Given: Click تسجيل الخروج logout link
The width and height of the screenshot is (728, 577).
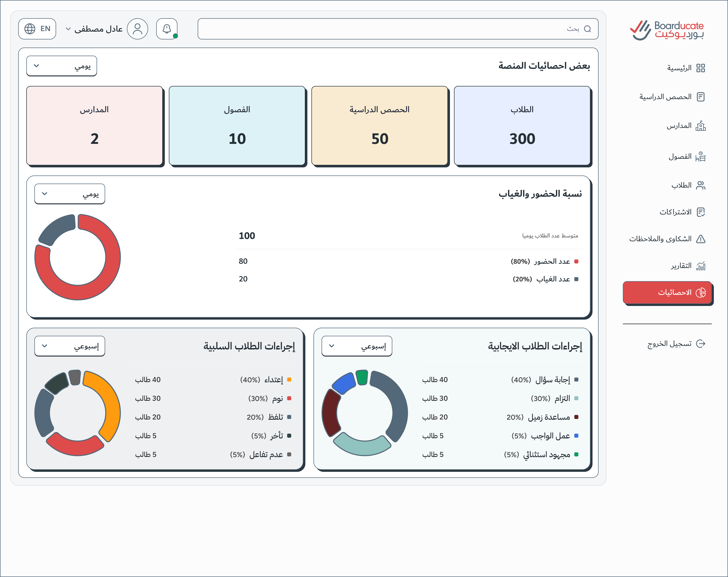Looking at the screenshot, I should (669, 344).
